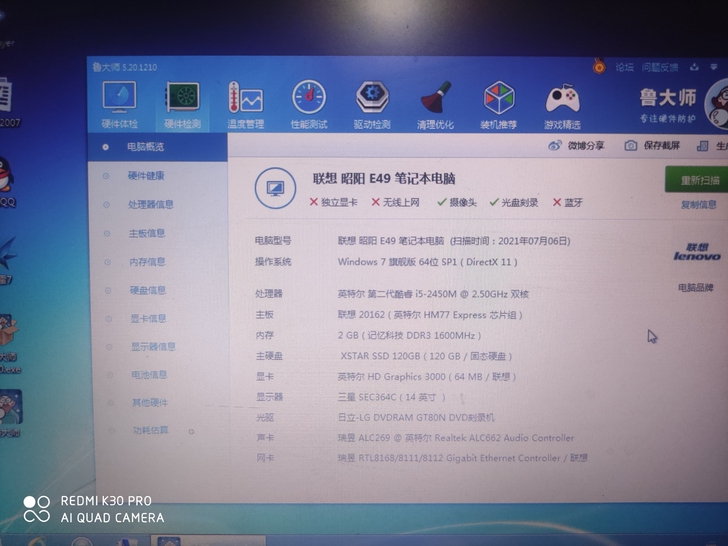Screen dimensions: 728x546
Task: Click 蓝牙 status indicator
Action: point(567,202)
